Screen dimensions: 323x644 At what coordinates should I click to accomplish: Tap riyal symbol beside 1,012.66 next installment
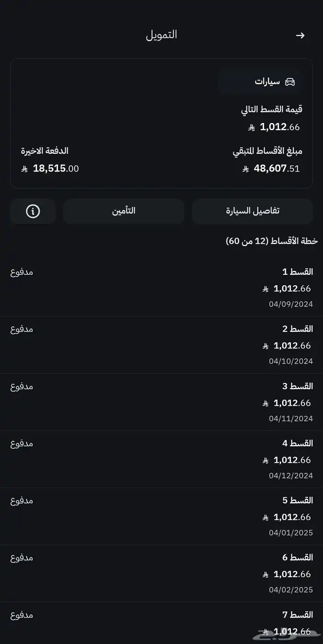click(251, 127)
